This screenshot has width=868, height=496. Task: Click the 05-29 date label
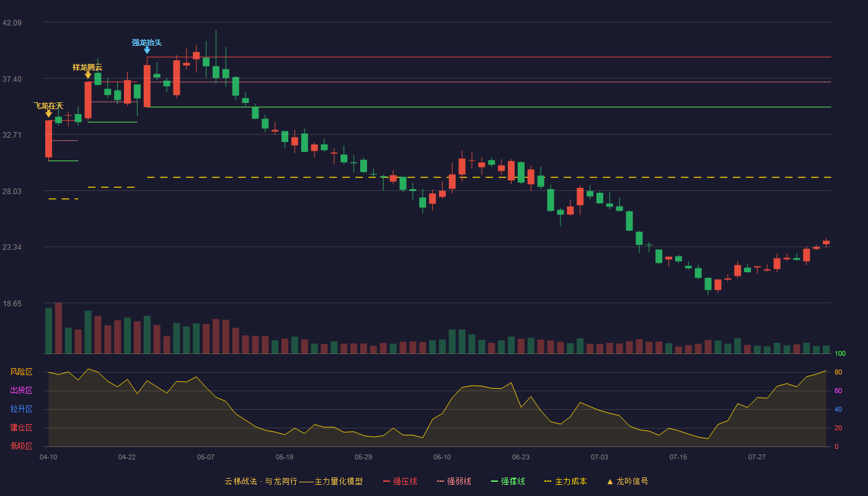coord(363,457)
